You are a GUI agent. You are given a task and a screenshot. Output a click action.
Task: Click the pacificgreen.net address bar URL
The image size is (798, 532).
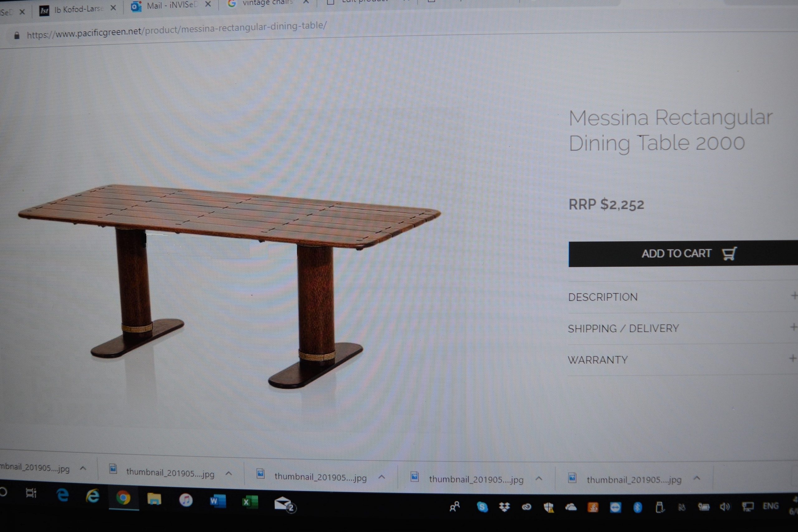pyautogui.click(x=176, y=30)
